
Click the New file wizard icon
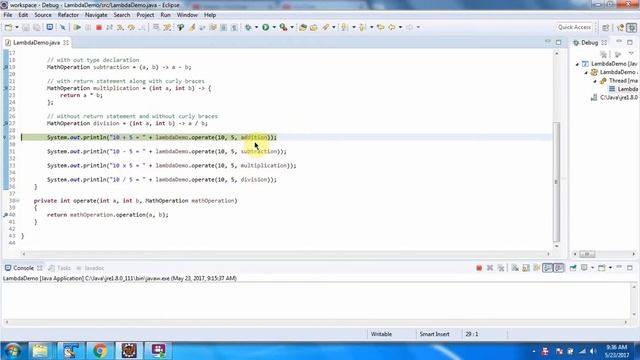(x=8, y=27)
